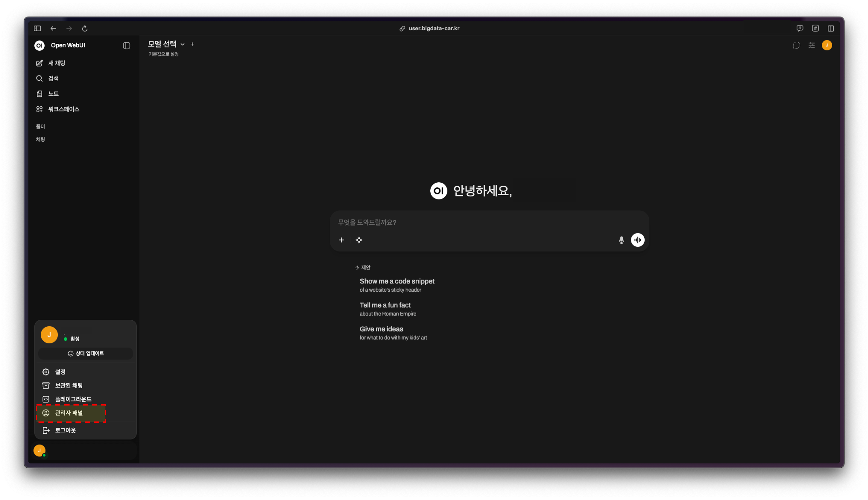The width and height of the screenshot is (868, 500).
Task: Open the integrations tools icon in the input box
Action: pos(359,240)
